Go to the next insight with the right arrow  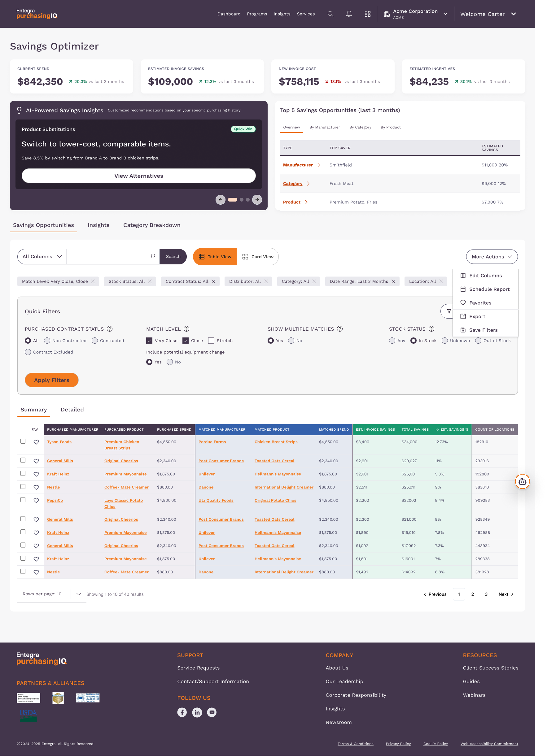(x=257, y=200)
